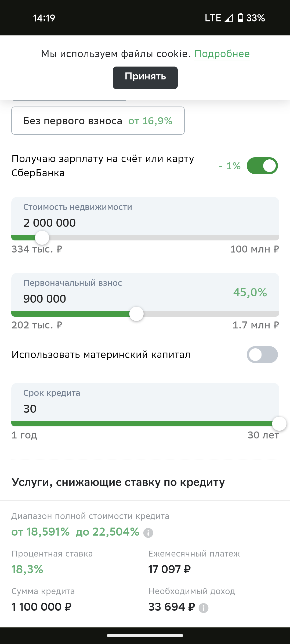The image size is (290, 644).
Task: Tap the 45,0% down payment percentage
Action: [x=250, y=292]
